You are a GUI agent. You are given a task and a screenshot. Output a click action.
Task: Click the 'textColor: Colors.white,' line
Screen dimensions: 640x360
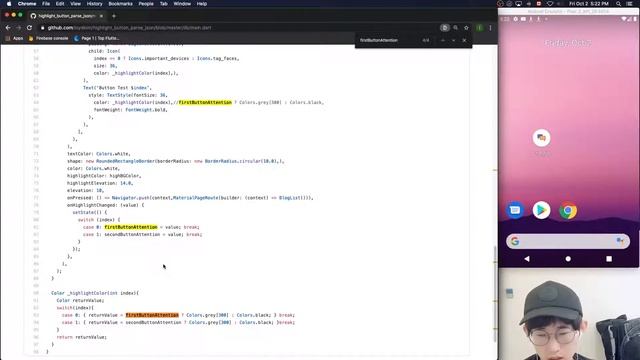99,154
